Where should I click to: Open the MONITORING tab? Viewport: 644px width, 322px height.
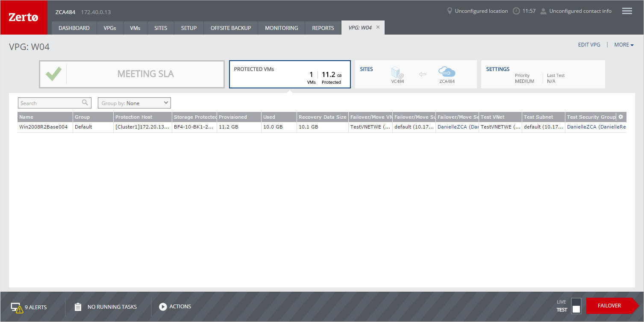[x=282, y=28]
